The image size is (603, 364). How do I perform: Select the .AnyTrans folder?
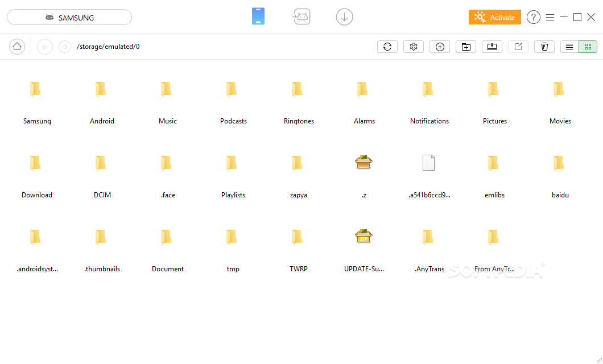(x=429, y=250)
